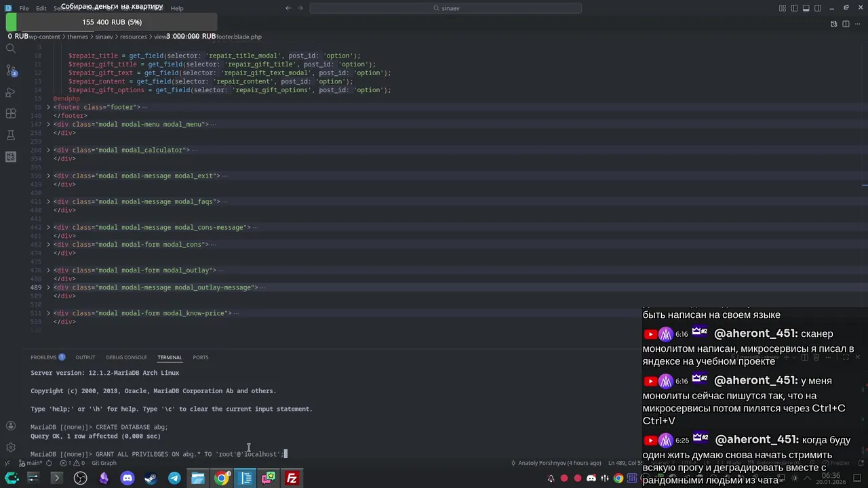Open the Manage gear icon

coord(11,447)
